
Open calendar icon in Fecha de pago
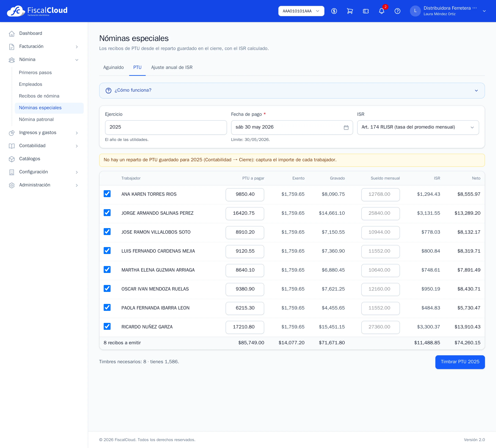[x=346, y=128]
